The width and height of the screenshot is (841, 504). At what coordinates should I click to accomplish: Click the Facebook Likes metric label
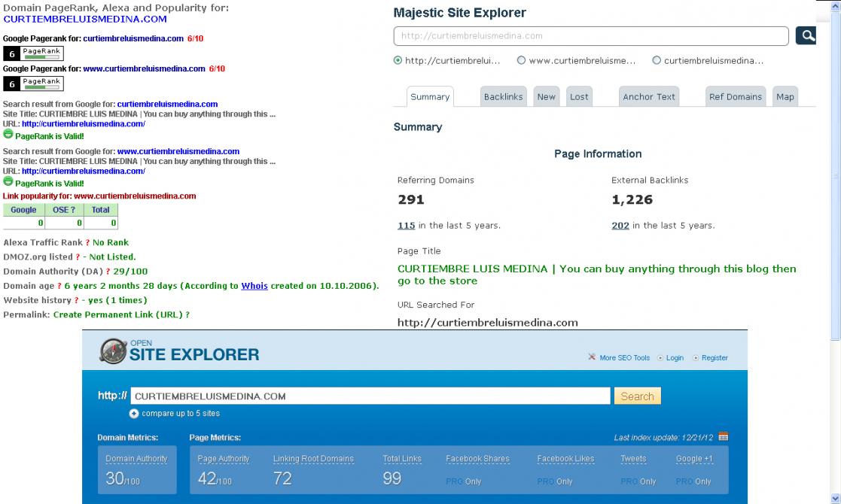point(565,459)
